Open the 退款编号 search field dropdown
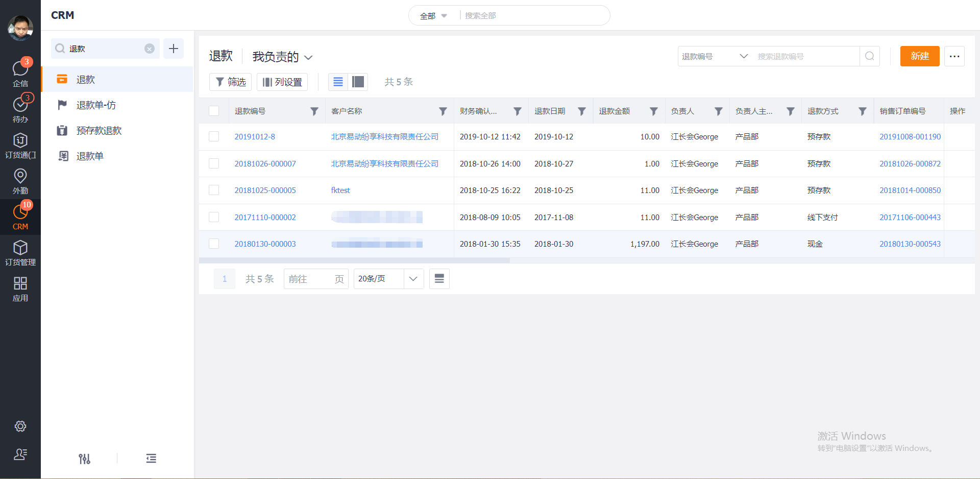Image resolution: width=980 pixels, height=479 pixels. point(715,56)
